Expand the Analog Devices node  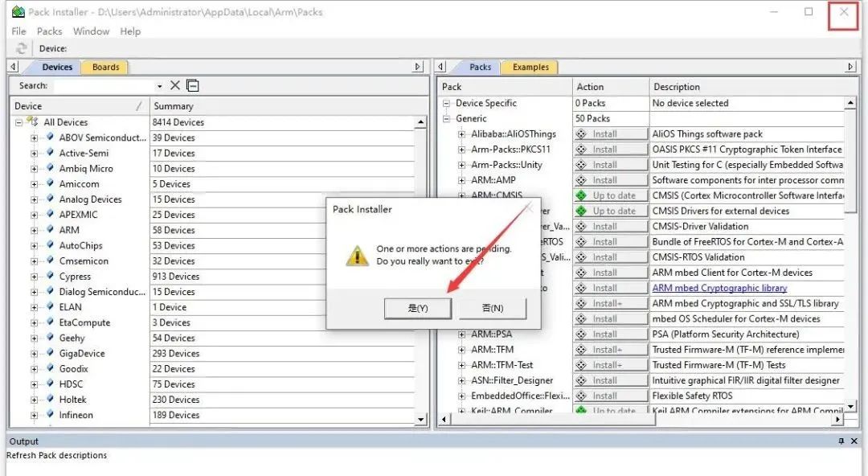tap(35, 199)
